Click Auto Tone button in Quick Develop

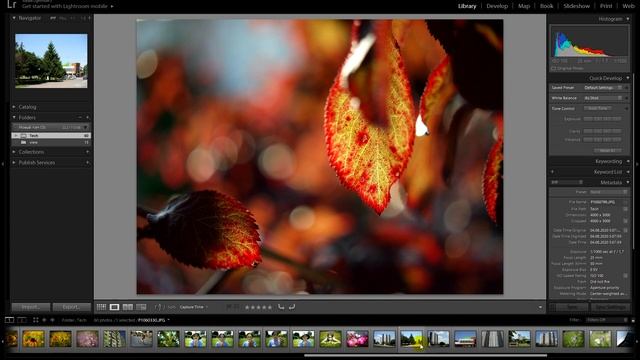pyautogui.click(x=598, y=109)
